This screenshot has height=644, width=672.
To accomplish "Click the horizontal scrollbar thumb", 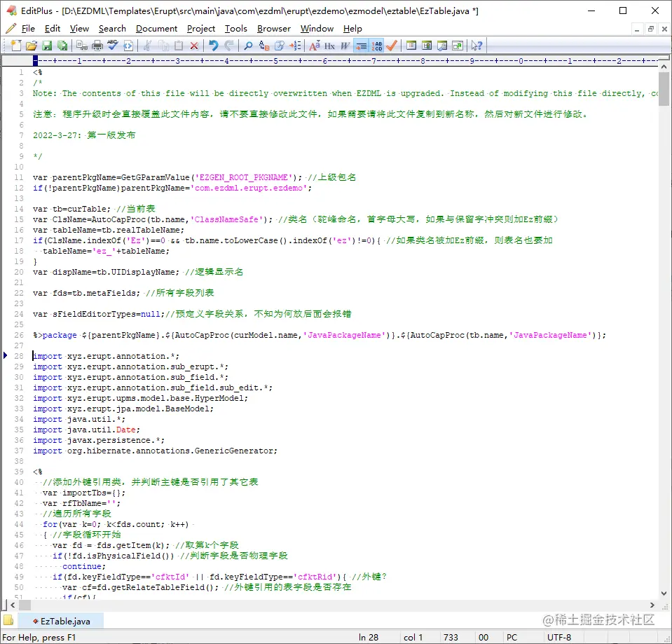I will tap(25, 605).
